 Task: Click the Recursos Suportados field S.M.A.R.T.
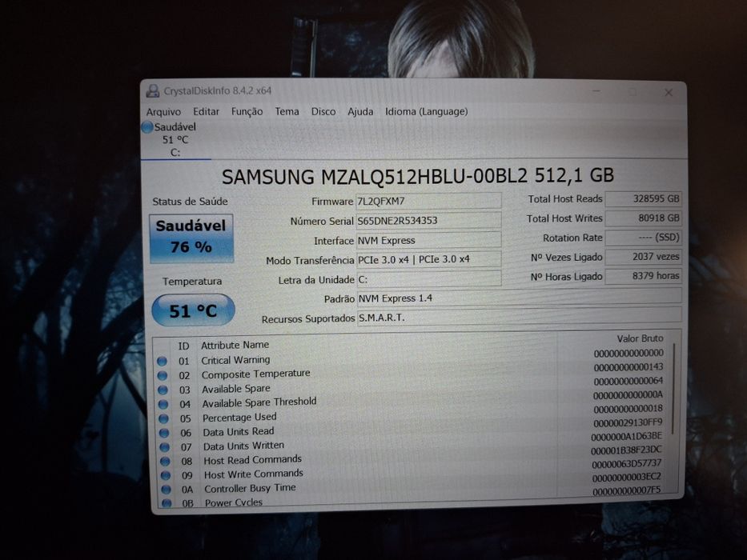tap(520, 317)
